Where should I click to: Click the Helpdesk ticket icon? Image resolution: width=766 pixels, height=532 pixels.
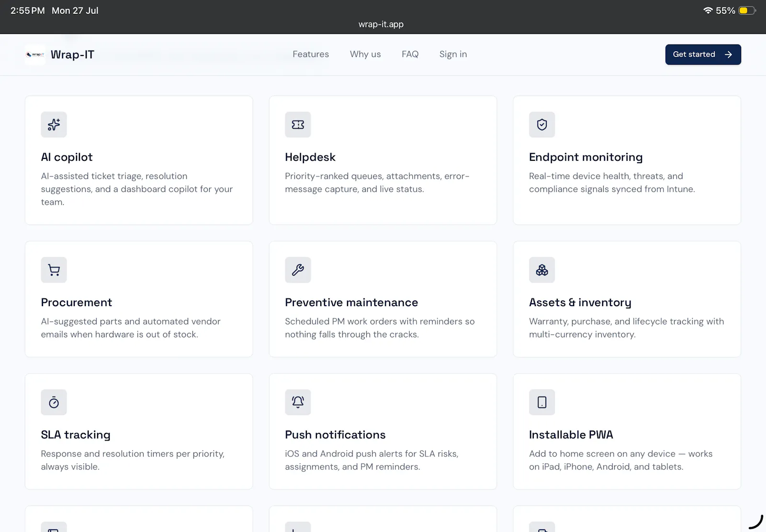click(298, 124)
